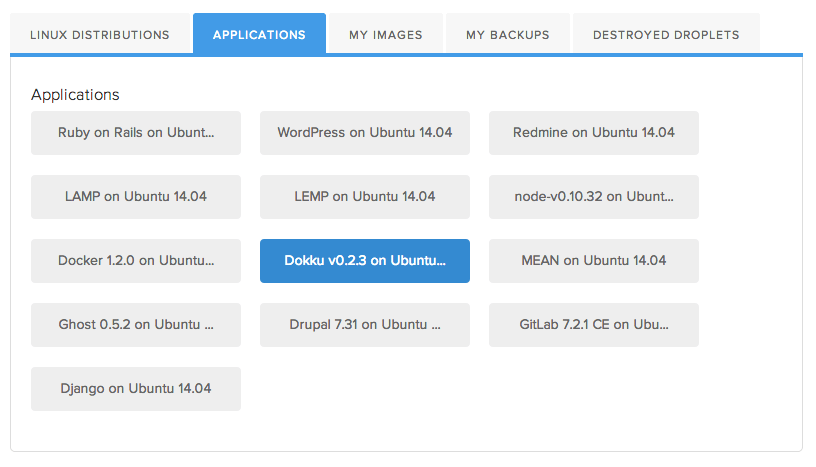Choose LAMP on Ubuntu 14.04
Image resolution: width=816 pixels, height=467 pixels.
pos(136,196)
